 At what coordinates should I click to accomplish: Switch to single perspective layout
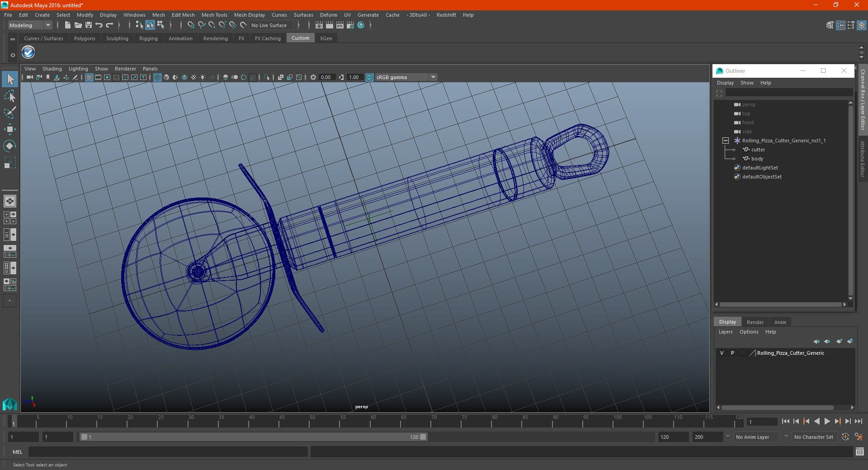coord(10,201)
